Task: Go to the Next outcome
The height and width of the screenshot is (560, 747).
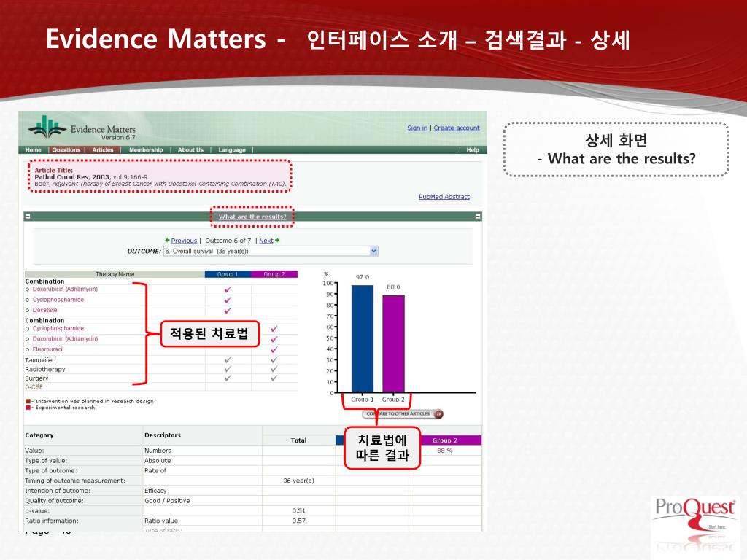Action: [x=266, y=241]
